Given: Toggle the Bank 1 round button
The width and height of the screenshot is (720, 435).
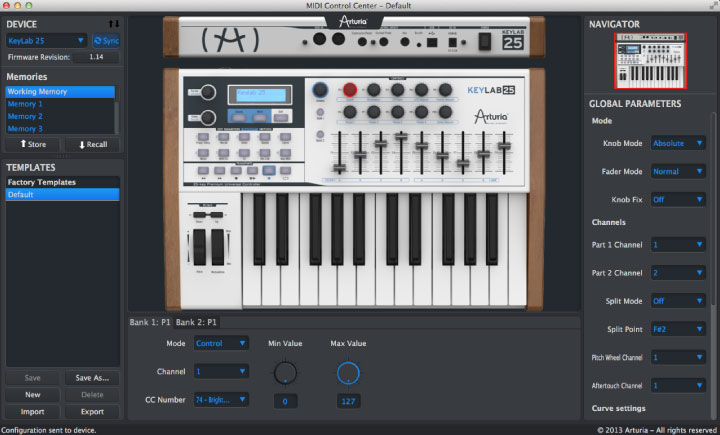Looking at the screenshot, I should coord(320,112).
